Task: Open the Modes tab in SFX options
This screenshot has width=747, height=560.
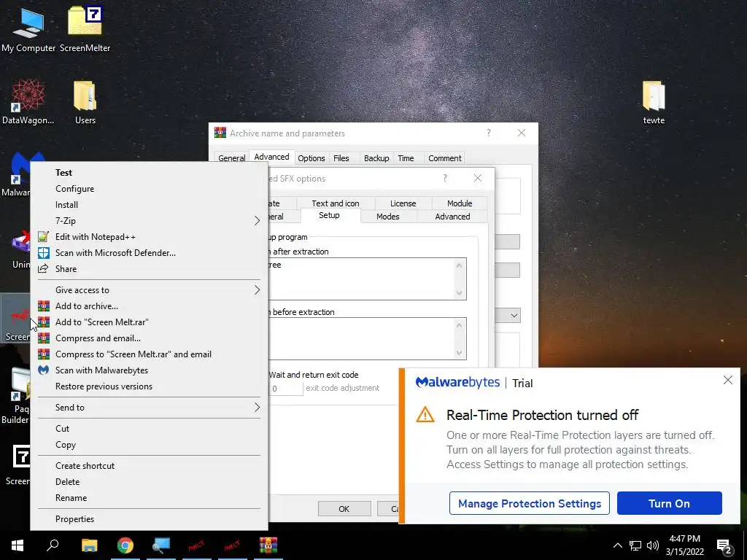Action: [388, 217]
